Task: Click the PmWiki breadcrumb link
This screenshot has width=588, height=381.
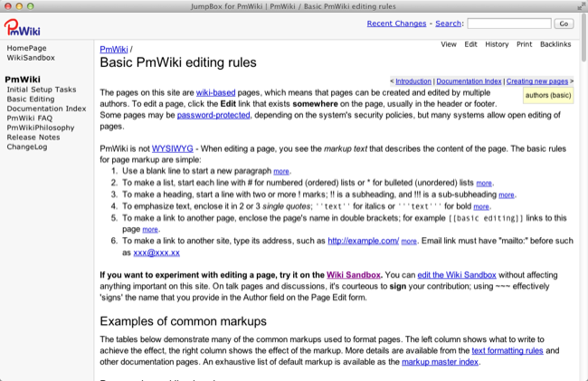Action: [114, 50]
